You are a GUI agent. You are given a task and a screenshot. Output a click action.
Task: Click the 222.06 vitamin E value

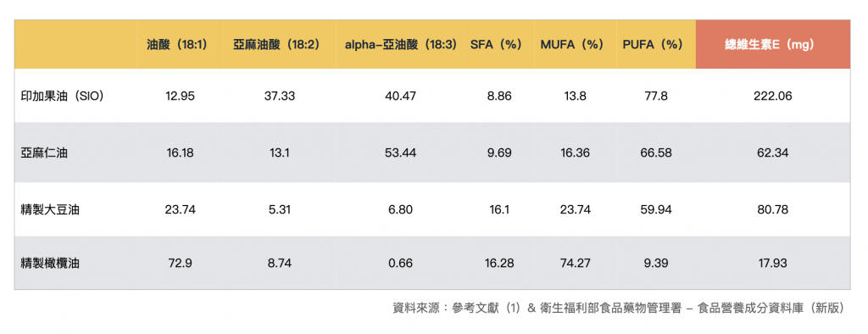click(773, 97)
